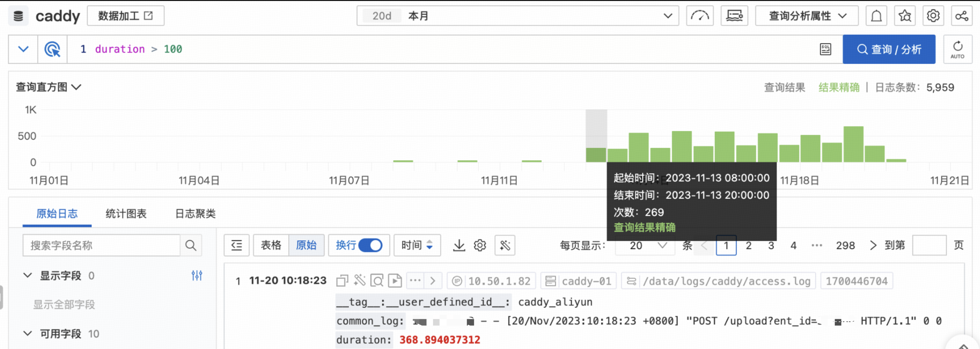Click the field search magnifier icon
The image size is (980, 349).
point(190,245)
